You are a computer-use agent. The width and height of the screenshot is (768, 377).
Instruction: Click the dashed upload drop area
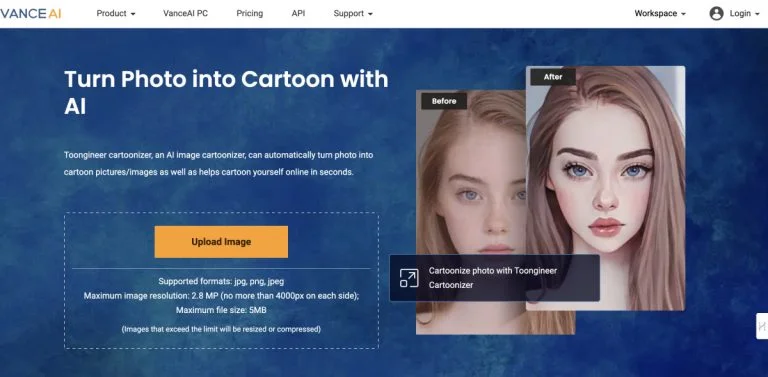[221, 281]
